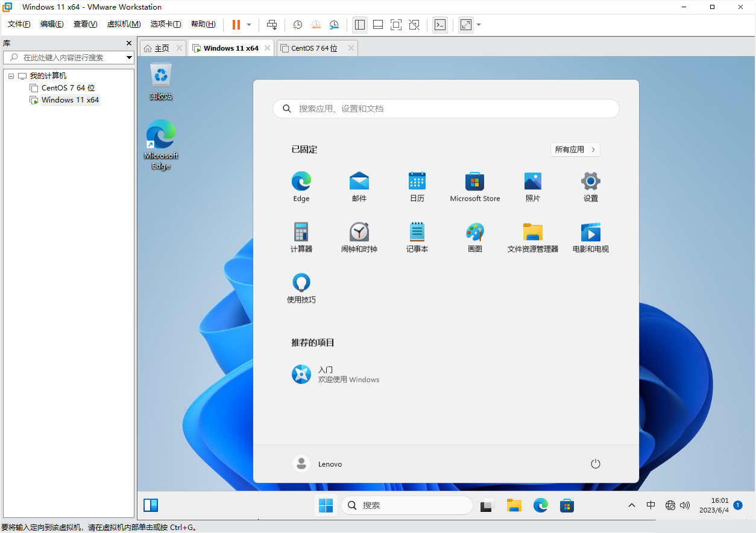Image resolution: width=756 pixels, height=533 pixels.
Task: Open the widgets icon on taskbar
Action: [151, 505]
